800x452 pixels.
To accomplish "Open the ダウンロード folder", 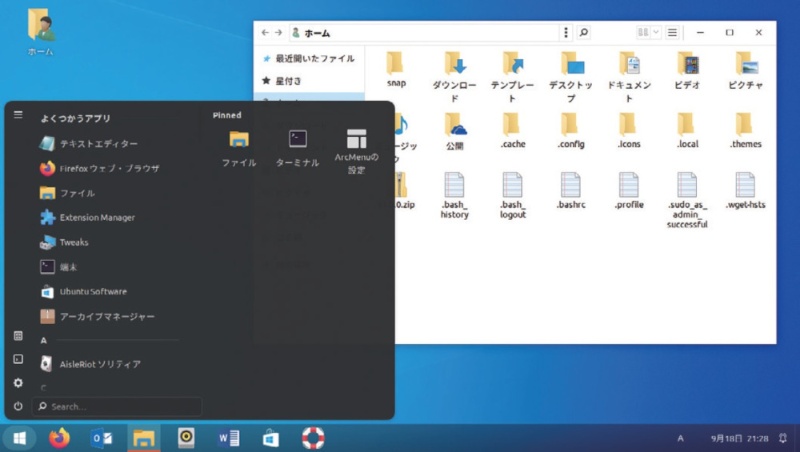I will click(x=454, y=77).
